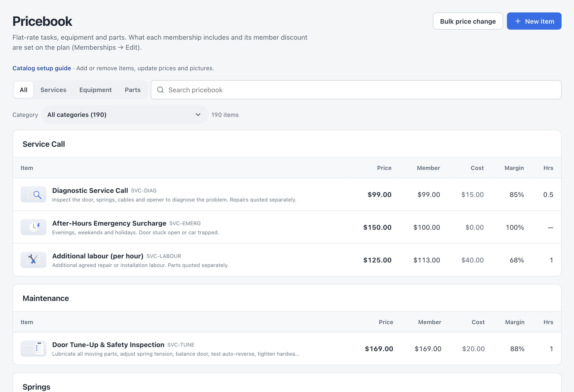Viewport: 574px width, 392px height.
Task: Click the $169.00 price of Door Tune-Up
Action: coord(379,348)
